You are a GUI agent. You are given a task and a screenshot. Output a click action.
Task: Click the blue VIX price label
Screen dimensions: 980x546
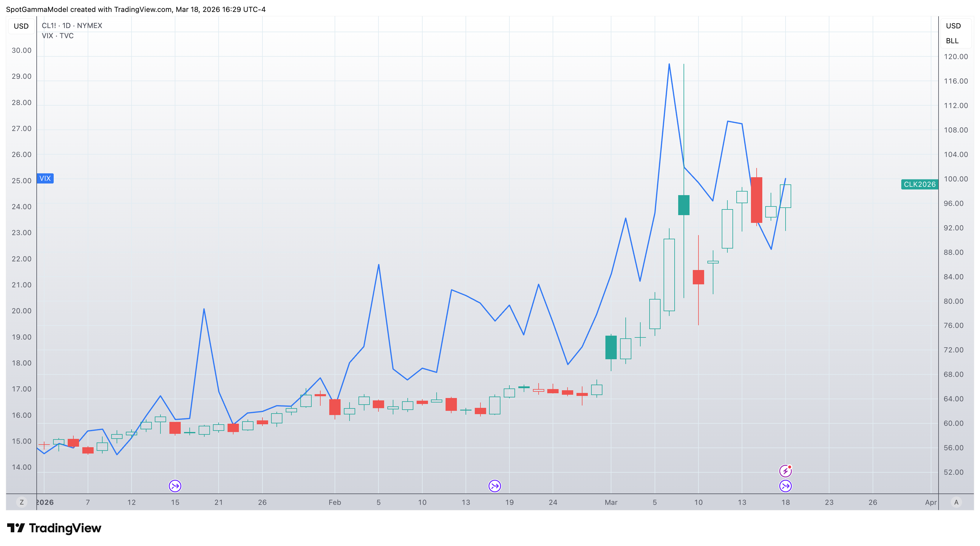45,178
